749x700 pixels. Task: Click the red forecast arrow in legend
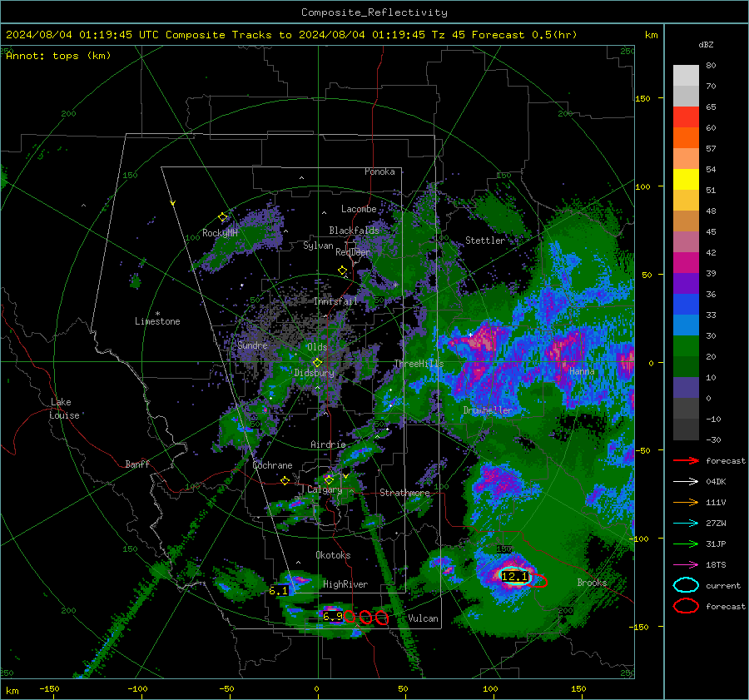[x=686, y=460]
